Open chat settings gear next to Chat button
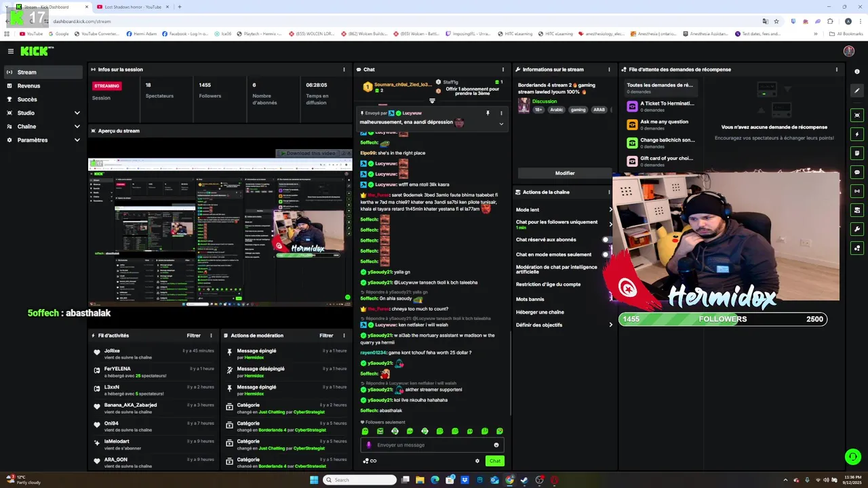The width and height of the screenshot is (868, 488). tap(477, 461)
